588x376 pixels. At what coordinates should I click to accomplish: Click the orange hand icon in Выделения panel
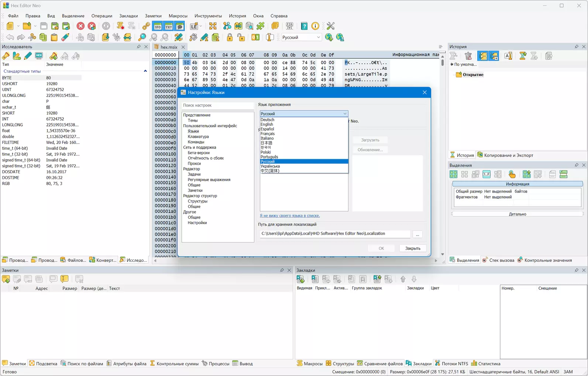pyautogui.click(x=512, y=174)
